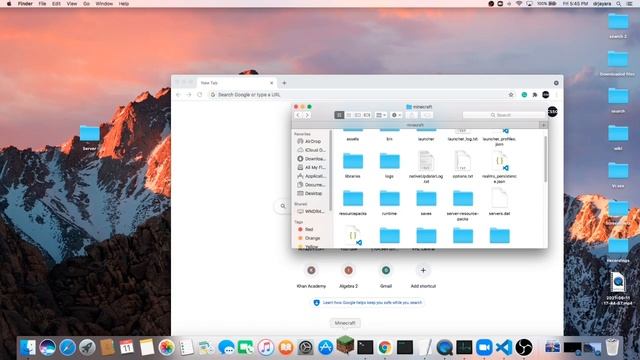Open the Help menu in menu bar
Image resolution: width=640 pixels, height=360 pixels.
(124, 4)
